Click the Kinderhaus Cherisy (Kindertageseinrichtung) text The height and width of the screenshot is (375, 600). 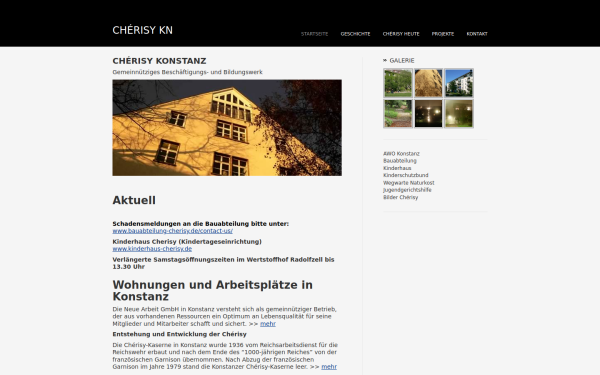(x=187, y=241)
